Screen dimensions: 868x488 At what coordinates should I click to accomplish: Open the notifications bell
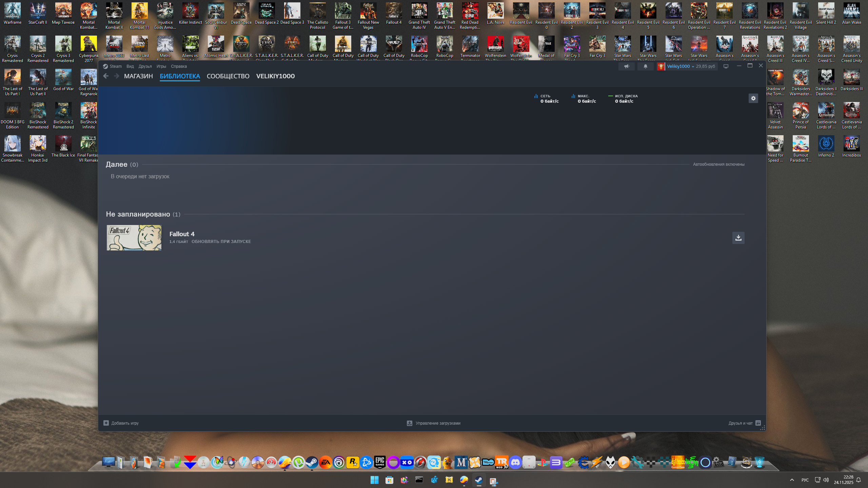coord(645,66)
